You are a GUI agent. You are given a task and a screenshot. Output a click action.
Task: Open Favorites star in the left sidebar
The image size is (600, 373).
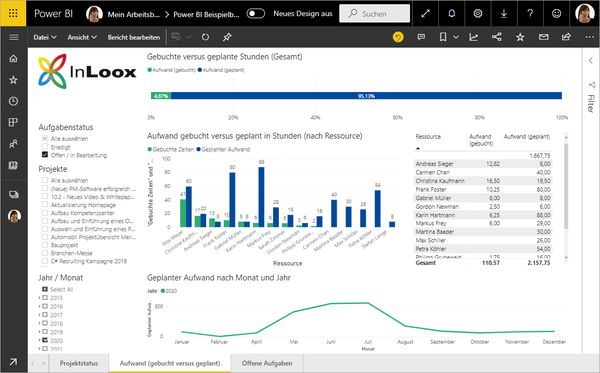13,80
